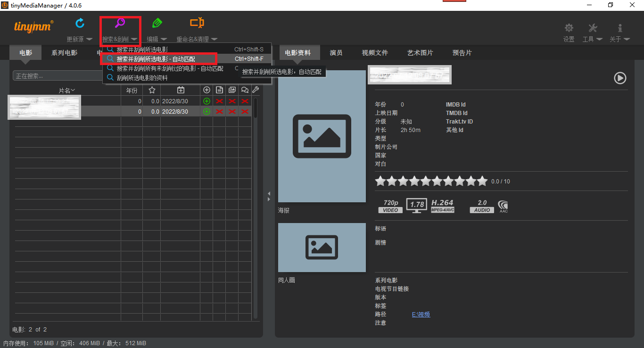Image resolution: width=644 pixels, height=348 pixels.
Task: Click the star rating column header
Action: click(152, 90)
